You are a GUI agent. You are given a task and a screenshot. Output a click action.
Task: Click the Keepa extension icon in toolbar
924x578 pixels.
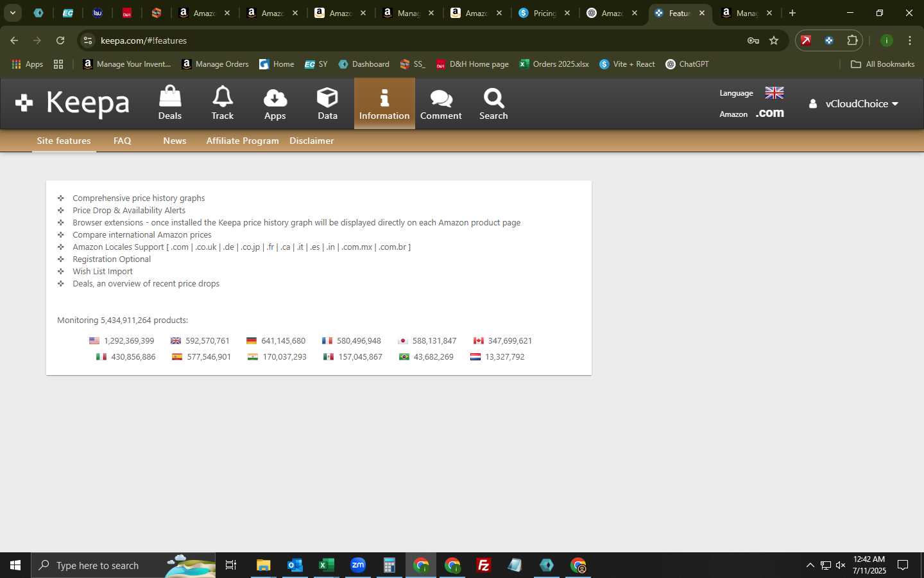829,40
